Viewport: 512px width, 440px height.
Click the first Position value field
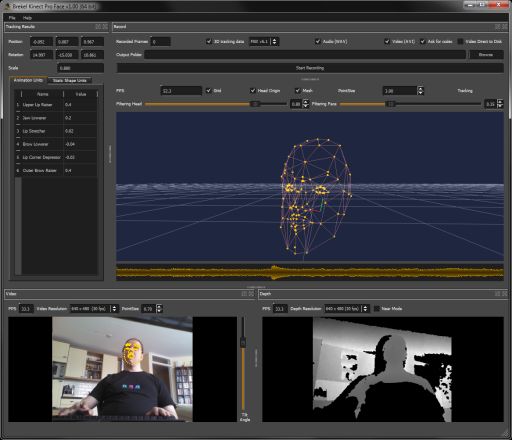click(x=41, y=41)
